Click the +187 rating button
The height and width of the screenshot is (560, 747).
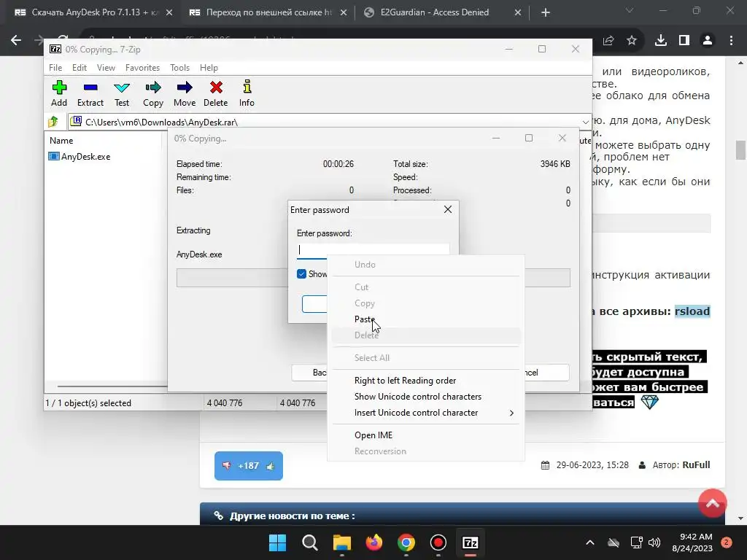[x=249, y=466]
